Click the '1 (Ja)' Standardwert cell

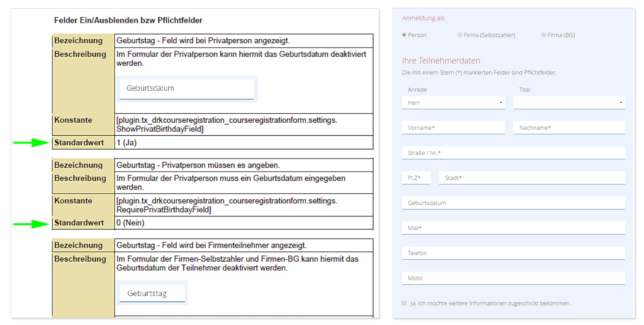pyautogui.click(x=244, y=142)
